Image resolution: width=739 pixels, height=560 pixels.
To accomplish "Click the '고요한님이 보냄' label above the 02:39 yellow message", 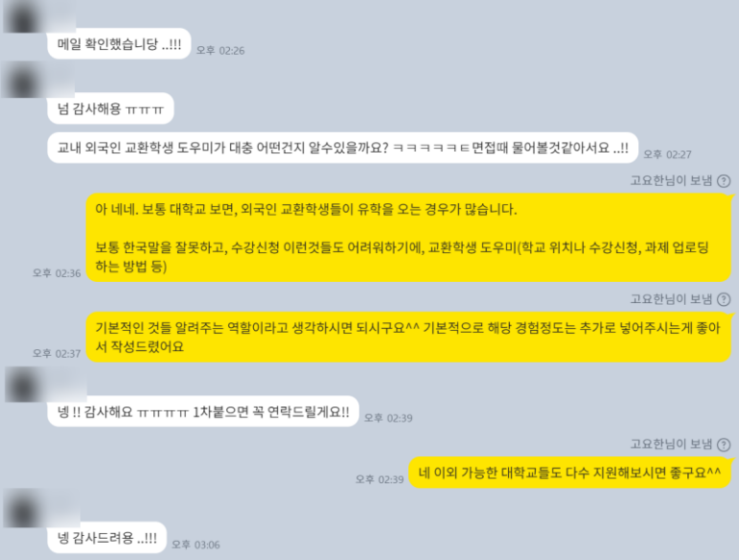I will click(671, 444).
